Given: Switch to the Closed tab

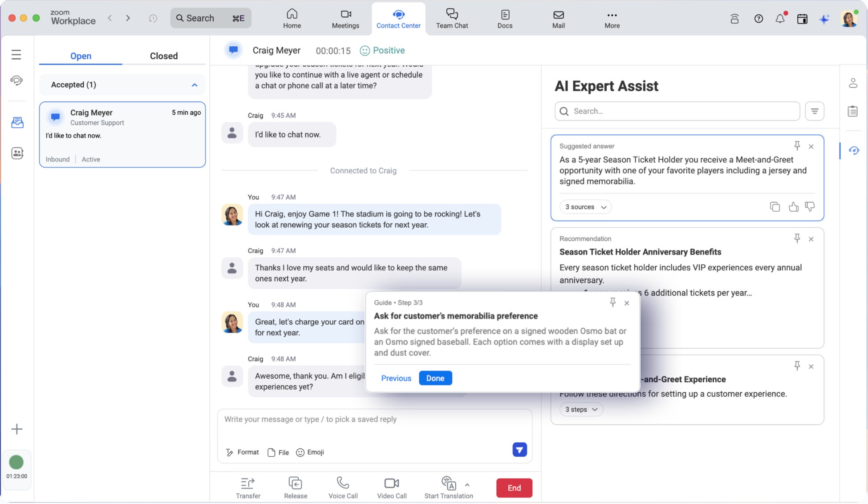Looking at the screenshot, I should (163, 56).
